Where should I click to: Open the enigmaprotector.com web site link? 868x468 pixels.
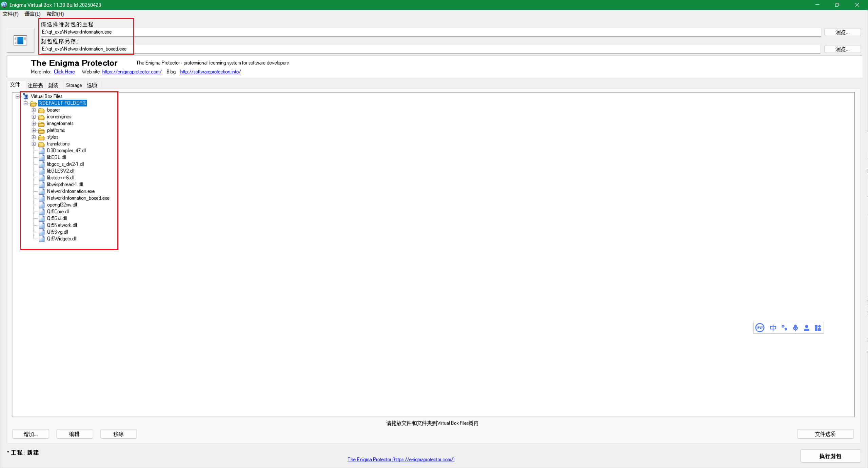coord(132,72)
